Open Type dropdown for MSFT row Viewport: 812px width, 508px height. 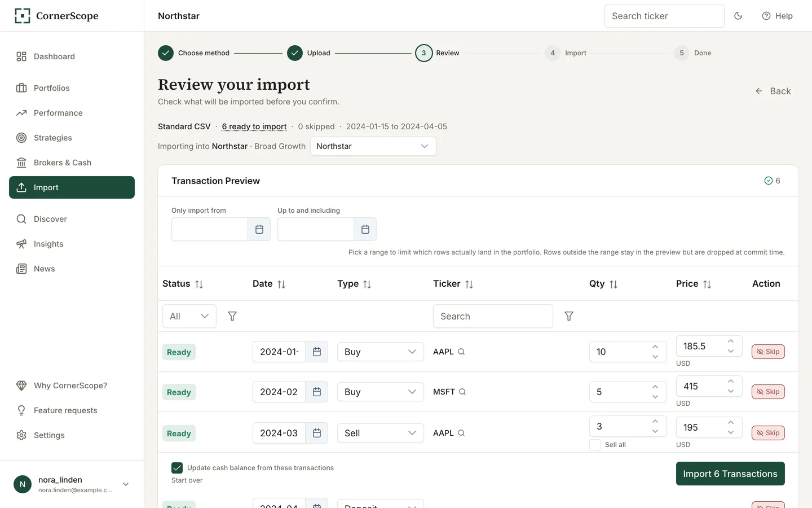point(381,392)
